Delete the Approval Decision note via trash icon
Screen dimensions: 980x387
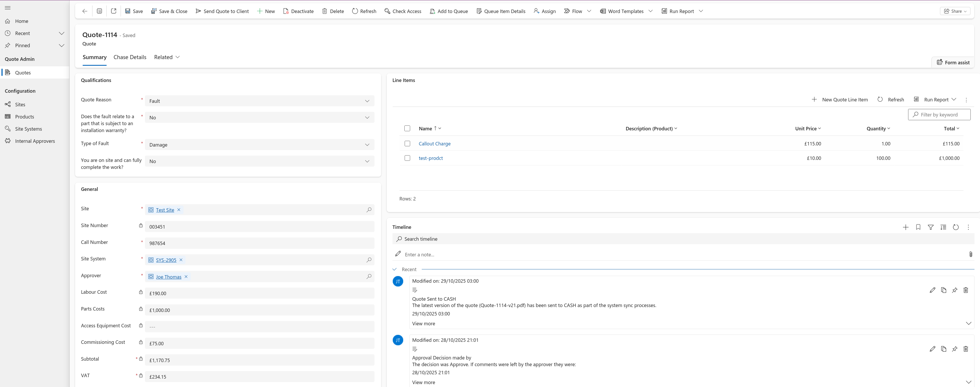(966, 349)
